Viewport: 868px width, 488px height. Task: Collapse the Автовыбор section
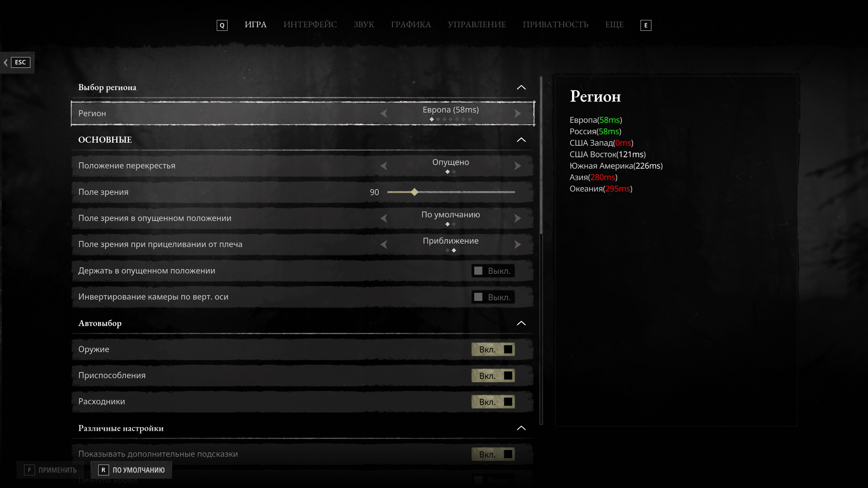point(521,323)
